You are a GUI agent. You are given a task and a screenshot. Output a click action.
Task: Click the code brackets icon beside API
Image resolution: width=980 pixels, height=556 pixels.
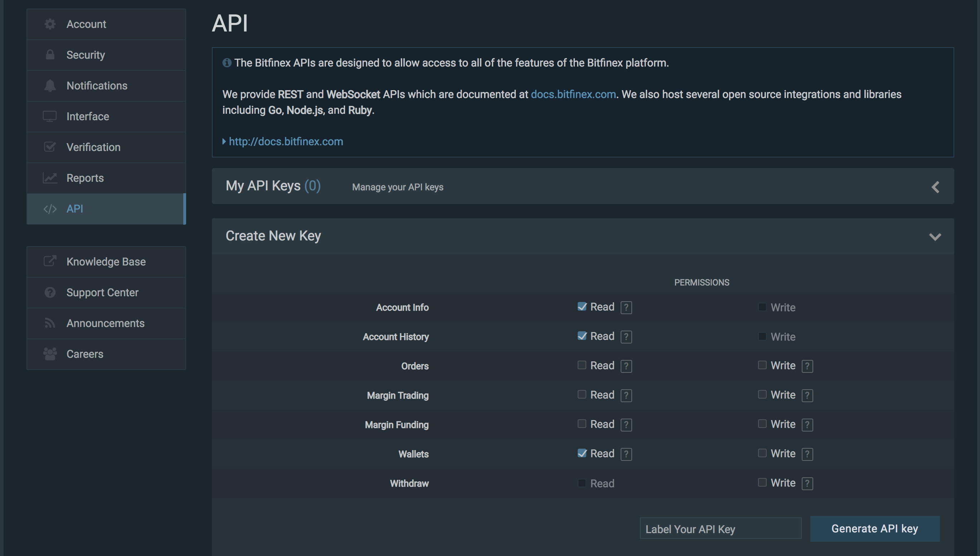[x=50, y=209]
